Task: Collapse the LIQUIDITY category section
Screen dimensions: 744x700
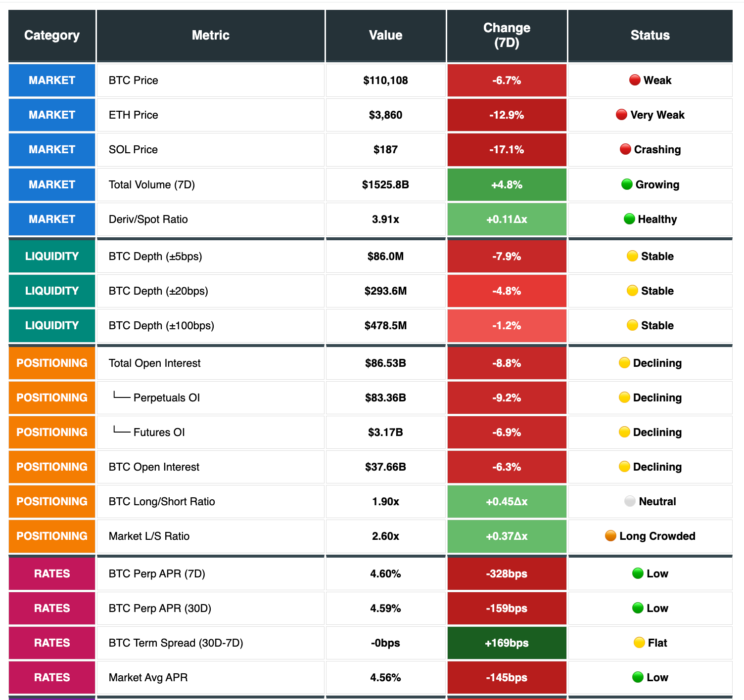Action: [x=51, y=256]
